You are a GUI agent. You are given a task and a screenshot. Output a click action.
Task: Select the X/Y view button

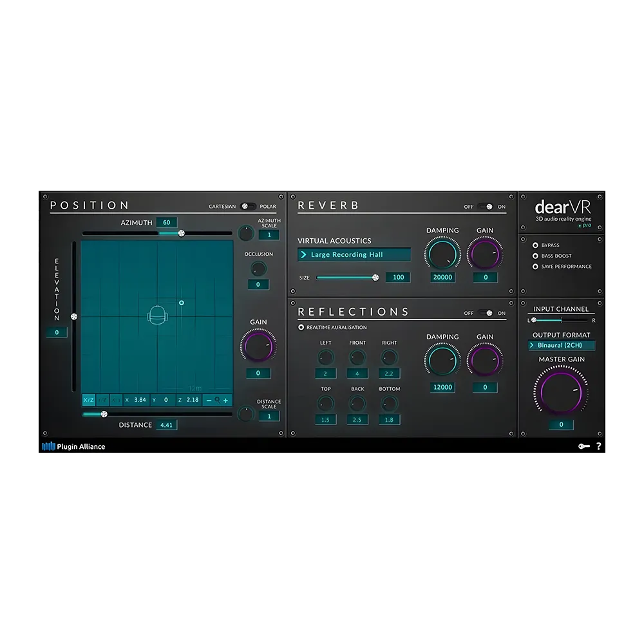116,400
